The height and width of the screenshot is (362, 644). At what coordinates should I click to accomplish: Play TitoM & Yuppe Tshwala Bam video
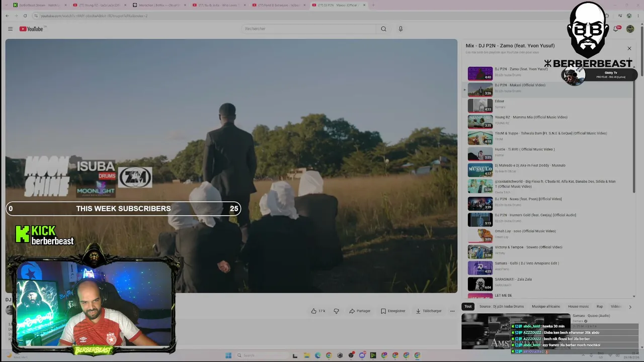[x=546, y=138]
